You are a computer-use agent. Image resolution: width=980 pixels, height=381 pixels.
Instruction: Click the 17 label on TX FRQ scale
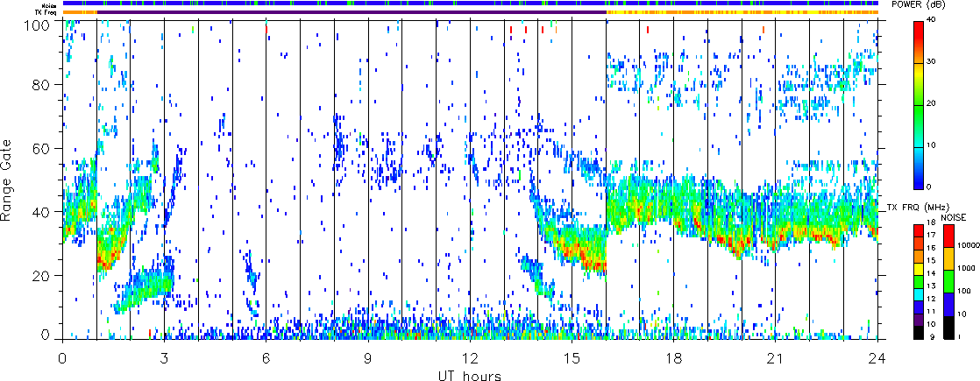pos(930,236)
